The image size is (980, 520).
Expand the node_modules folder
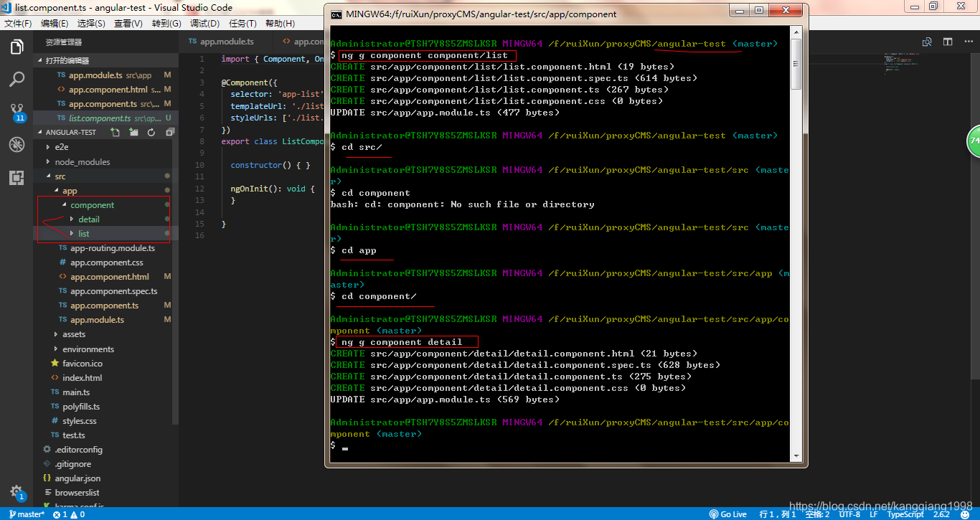[x=83, y=162]
